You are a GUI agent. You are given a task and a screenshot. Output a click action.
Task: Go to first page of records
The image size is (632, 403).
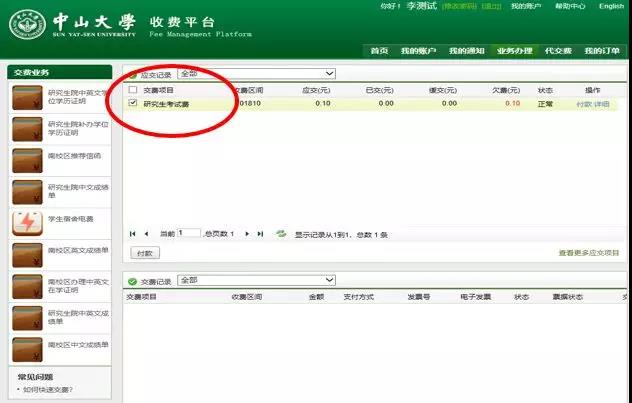click(132, 233)
